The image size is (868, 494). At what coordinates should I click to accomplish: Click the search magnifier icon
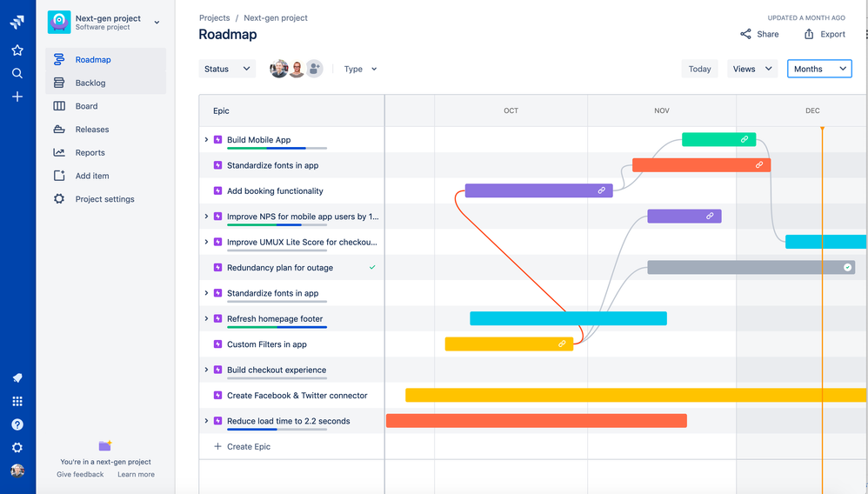(x=17, y=73)
